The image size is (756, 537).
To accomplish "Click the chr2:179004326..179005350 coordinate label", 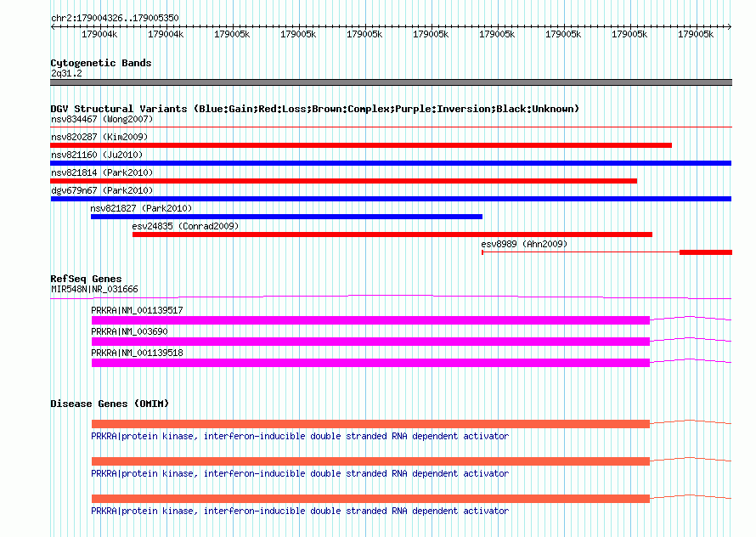I will point(115,18).
